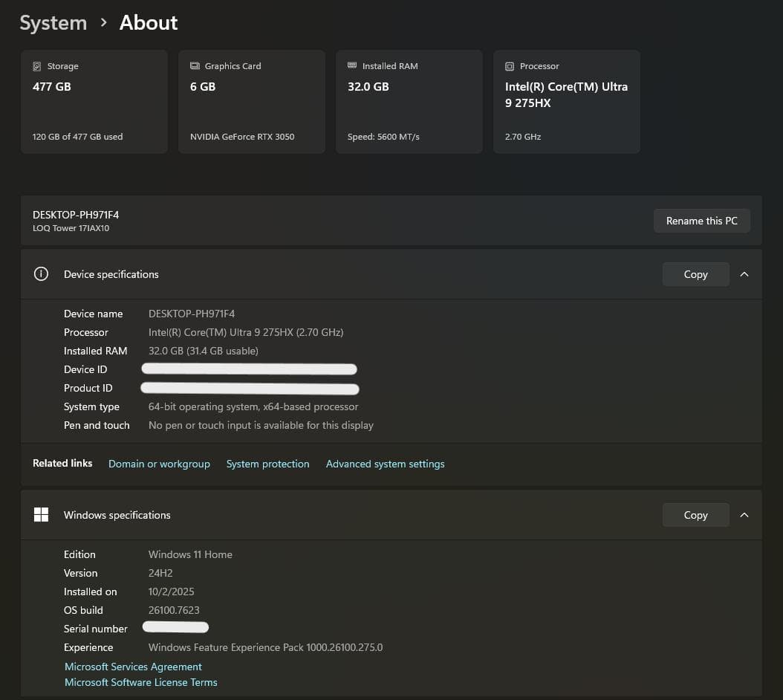
Task: Collapse the Device specifications section
Action: pos(744,274)
